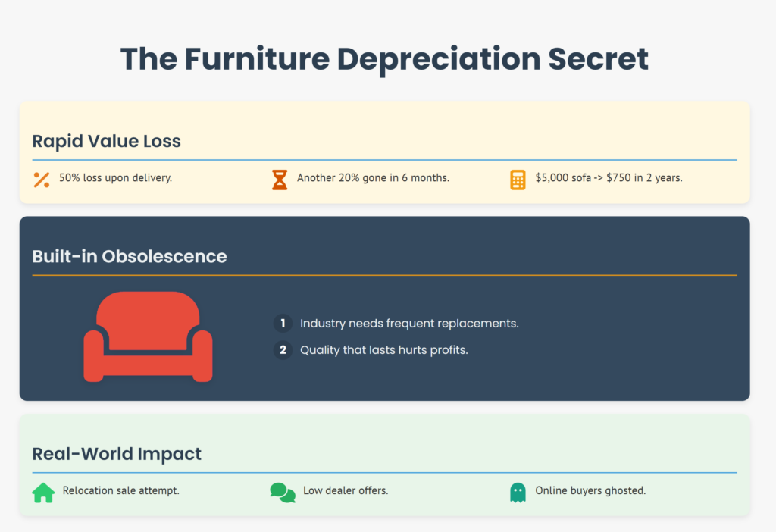
Task: Click 'Low dealer offers.' text
Action: [346, 490]
